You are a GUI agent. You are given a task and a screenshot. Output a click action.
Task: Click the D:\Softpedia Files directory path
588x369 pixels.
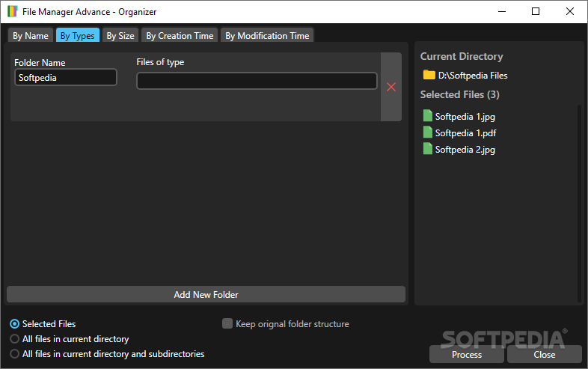473,76
